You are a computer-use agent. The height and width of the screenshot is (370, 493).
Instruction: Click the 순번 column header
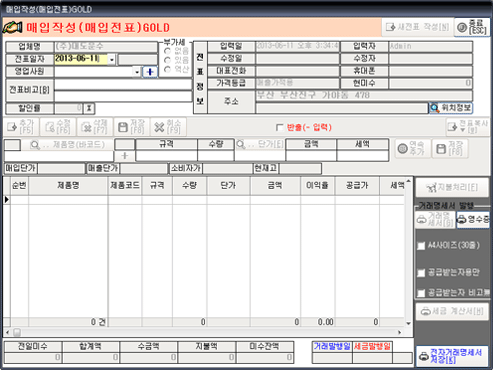pos(19,185)
